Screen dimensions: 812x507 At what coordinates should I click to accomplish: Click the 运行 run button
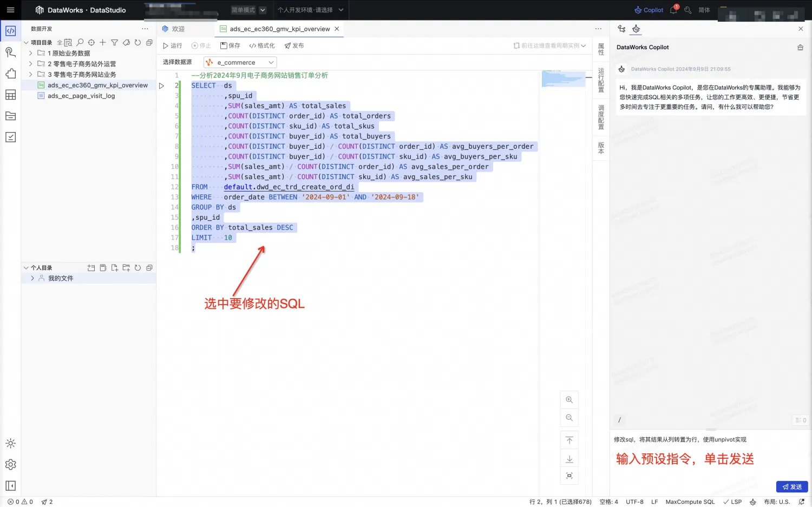172,45
